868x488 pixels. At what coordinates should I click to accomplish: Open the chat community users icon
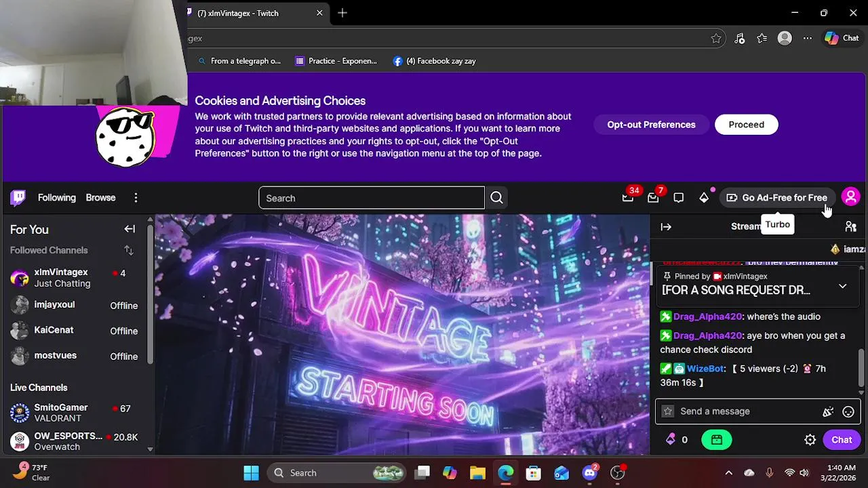pos(851,227)
